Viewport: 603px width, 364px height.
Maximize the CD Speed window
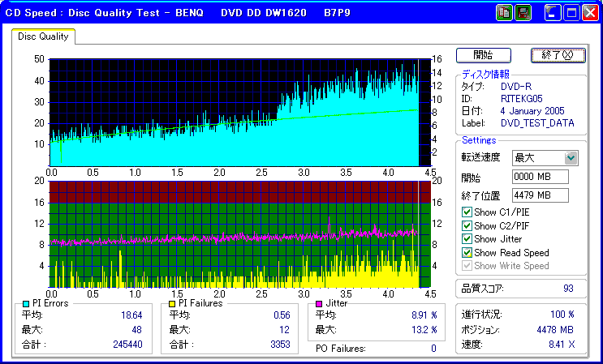571,13
